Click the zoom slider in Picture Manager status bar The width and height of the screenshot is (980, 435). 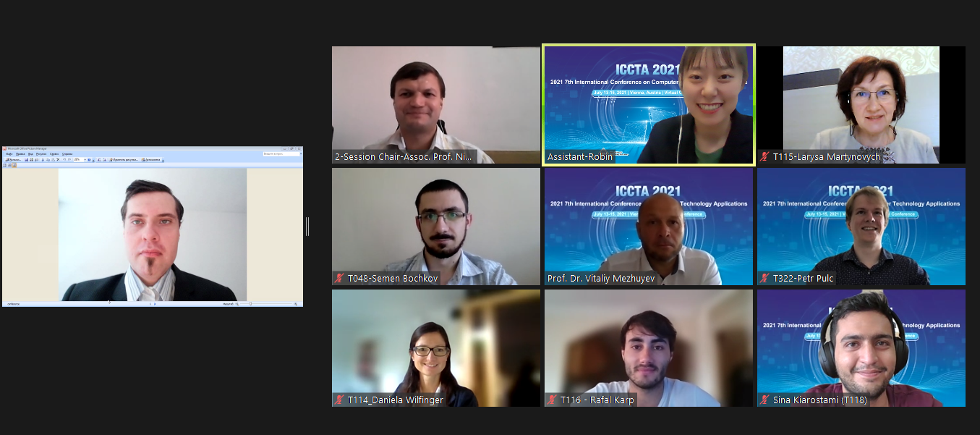pyautogui.click(x=250, y=304)
